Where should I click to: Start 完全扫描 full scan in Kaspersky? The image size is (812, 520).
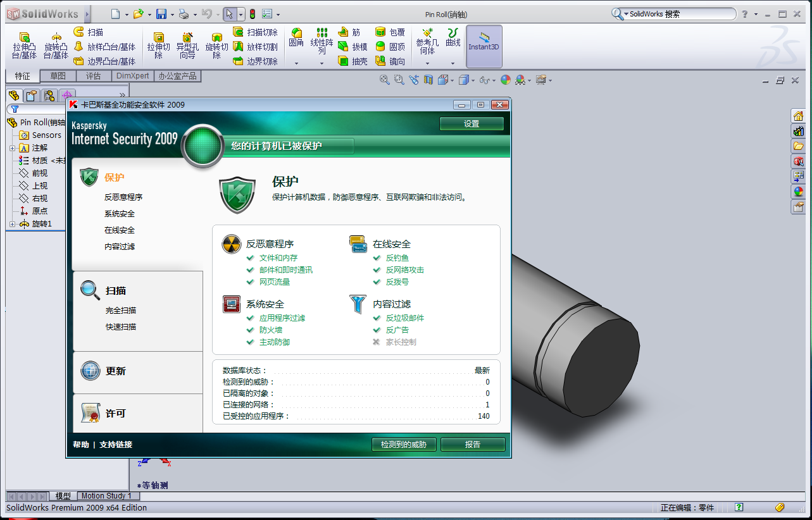[x=121, y=311]
